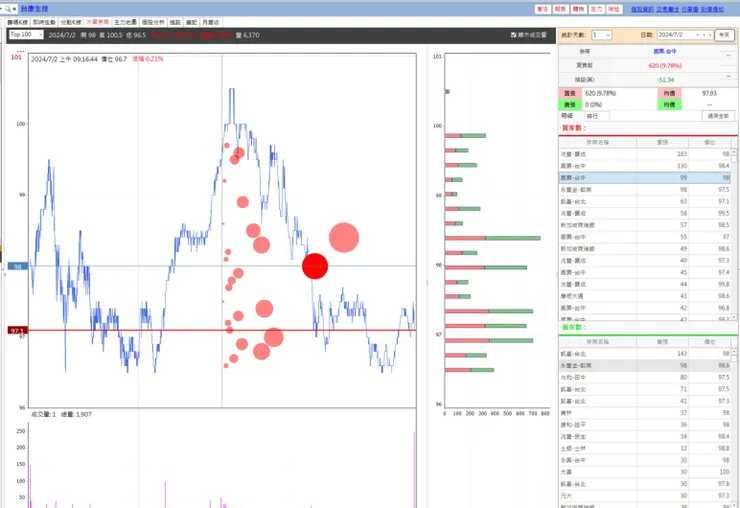The width and height of the screenshot is (740, 508).
Task: Open the 統計天數 dropdown
Action: [602, 35]
